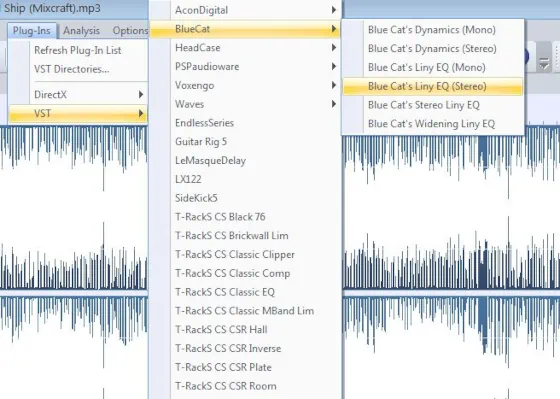Expand the PSPaudioware plug-in folder
The image size is (560, 399).
point(245,66)
